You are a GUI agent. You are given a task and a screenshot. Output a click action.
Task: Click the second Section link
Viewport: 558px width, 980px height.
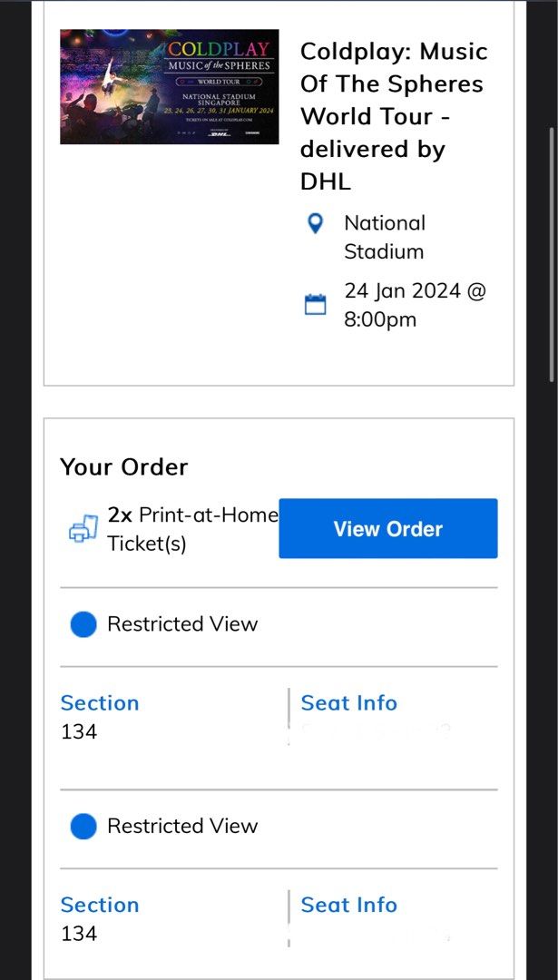[100, 905]
